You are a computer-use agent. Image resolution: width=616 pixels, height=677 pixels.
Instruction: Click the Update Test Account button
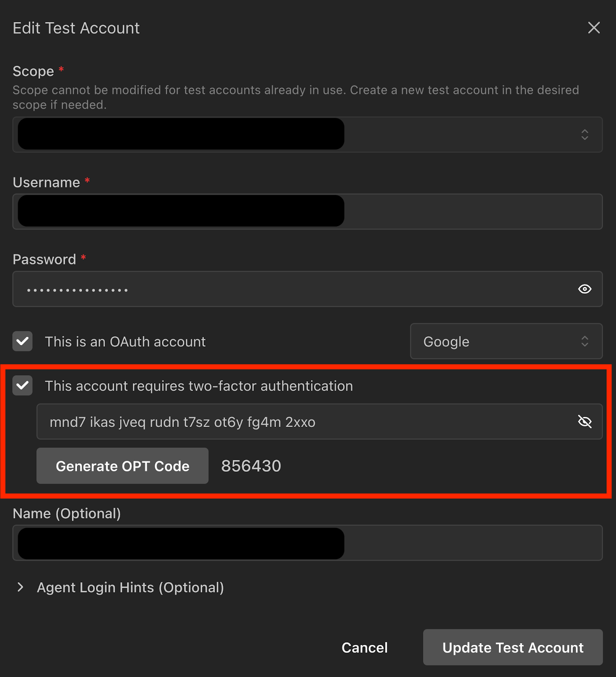click(x=512, y=647)
